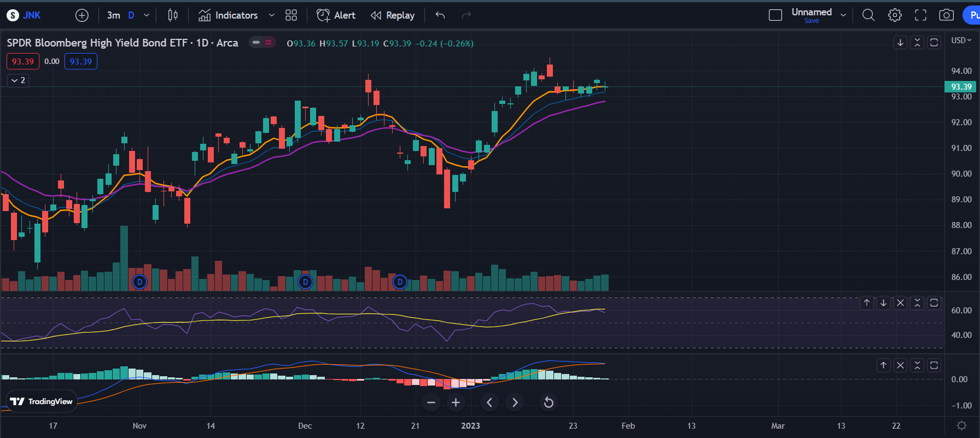This screenshot has width=980, height=438.
Task: Toggle the grey market status pill icon
Action: (x=256, y=42)
